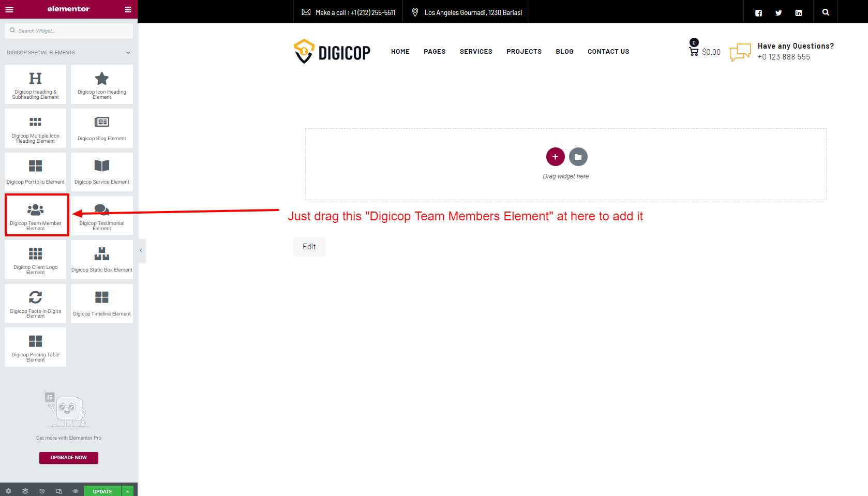
Task: Select the Digicop Testimonial Element widget
Action: coord(102,216)
